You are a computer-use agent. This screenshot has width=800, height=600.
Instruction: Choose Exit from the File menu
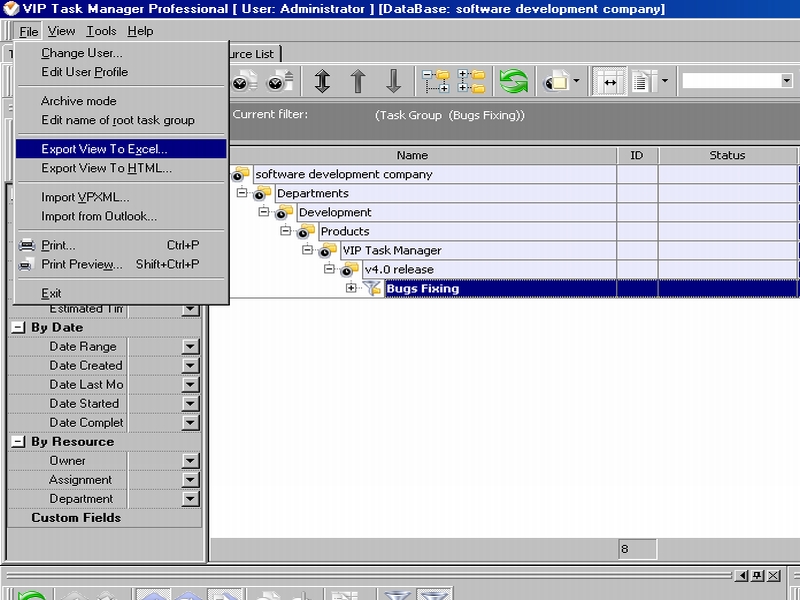[x=121, y=293]
